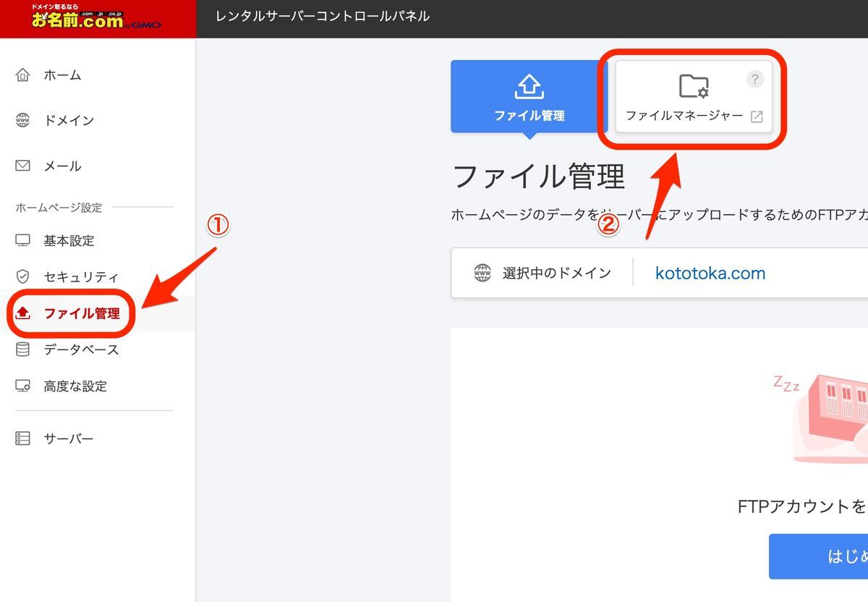This screenshot has width=868, height=602.
Task: Click the お名前.com logo
Action: point(95,18)
